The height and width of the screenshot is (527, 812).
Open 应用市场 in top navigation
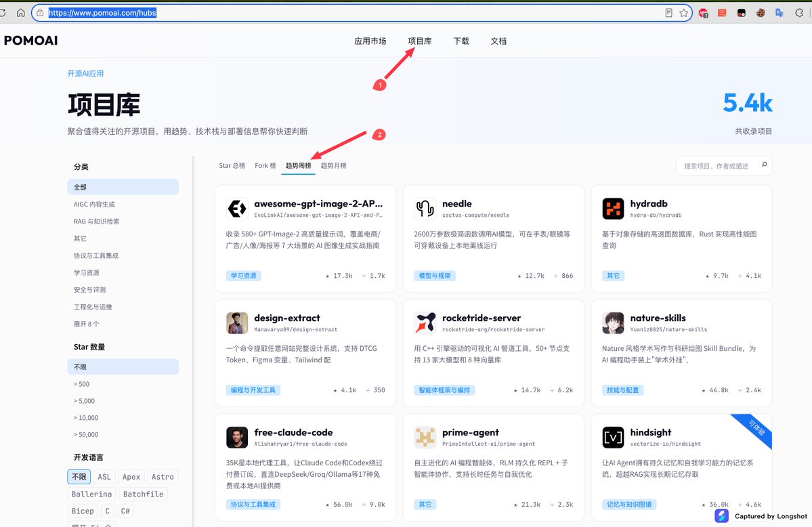(370, 41)
